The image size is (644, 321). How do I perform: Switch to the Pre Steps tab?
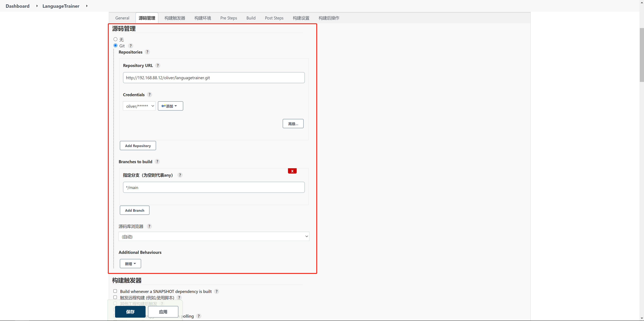pyautogui.click(x=229, y=18)
